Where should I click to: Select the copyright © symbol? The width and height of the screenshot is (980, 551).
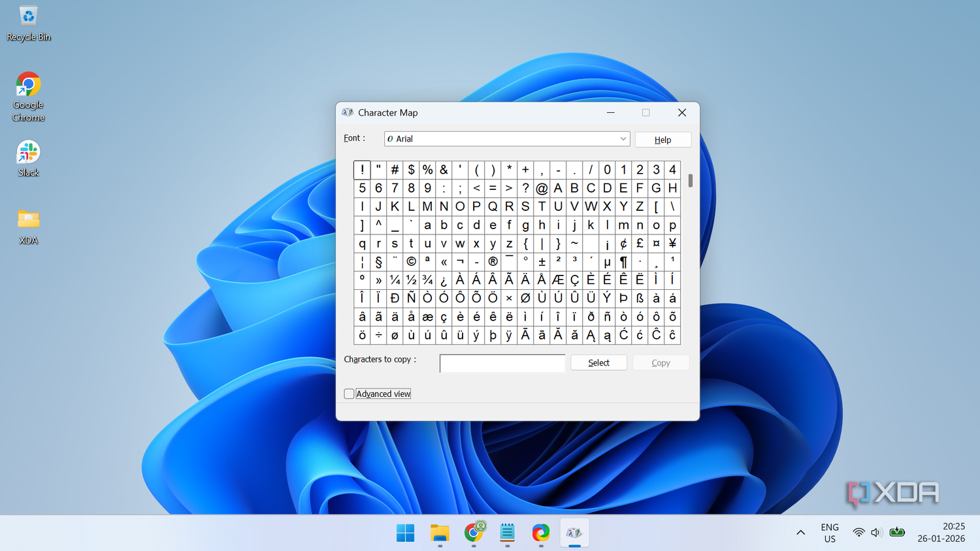pos(411,262)
